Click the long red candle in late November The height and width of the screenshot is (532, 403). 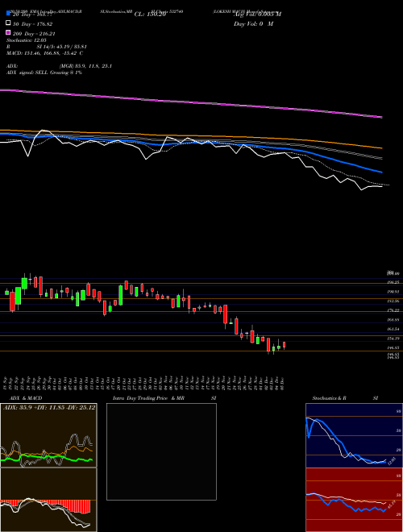pyautogui.click(x=225, y=314)
